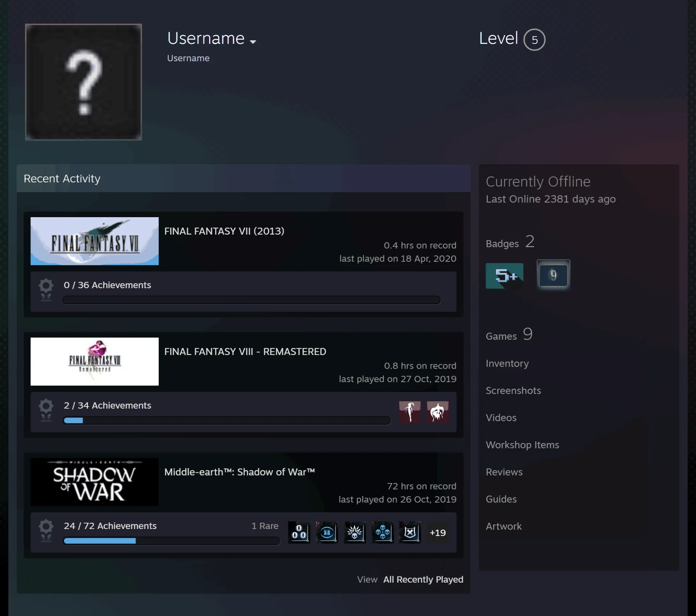Open the Final Fantasy VIII Remastered thumbnail
Image resolution: width=696 pixels, height=616 pixels.
click(95, 361)
